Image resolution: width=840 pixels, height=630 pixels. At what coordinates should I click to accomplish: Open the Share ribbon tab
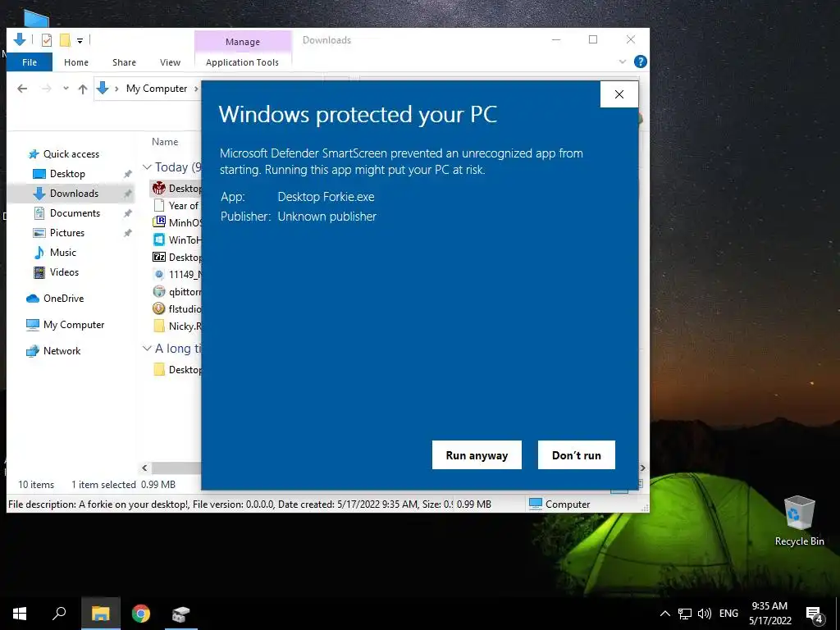pos(125,62)
